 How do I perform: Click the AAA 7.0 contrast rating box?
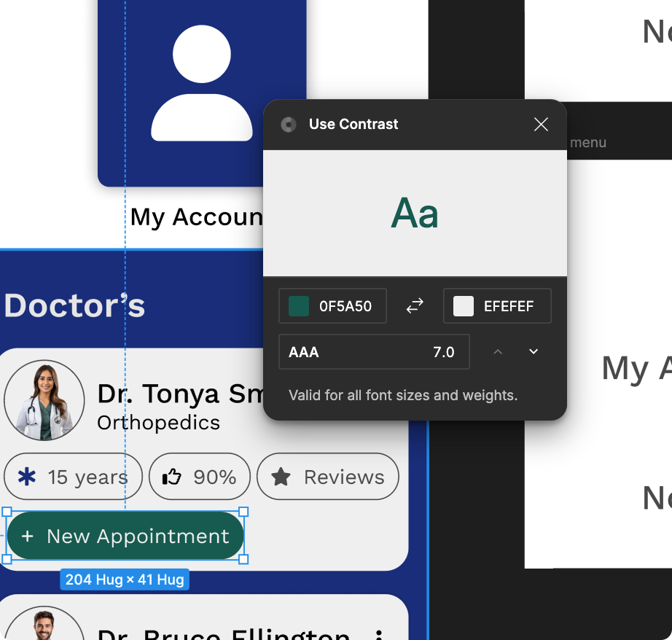pyautogui.click(x=374, y=352)
